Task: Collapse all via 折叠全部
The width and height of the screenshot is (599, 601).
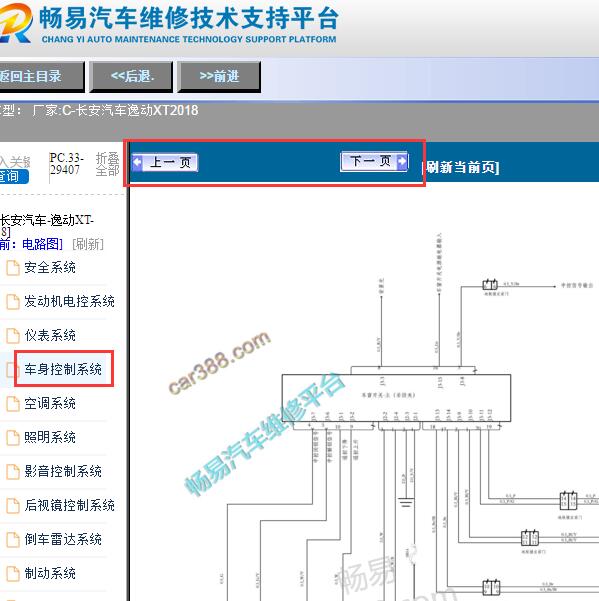Action: 108,164
